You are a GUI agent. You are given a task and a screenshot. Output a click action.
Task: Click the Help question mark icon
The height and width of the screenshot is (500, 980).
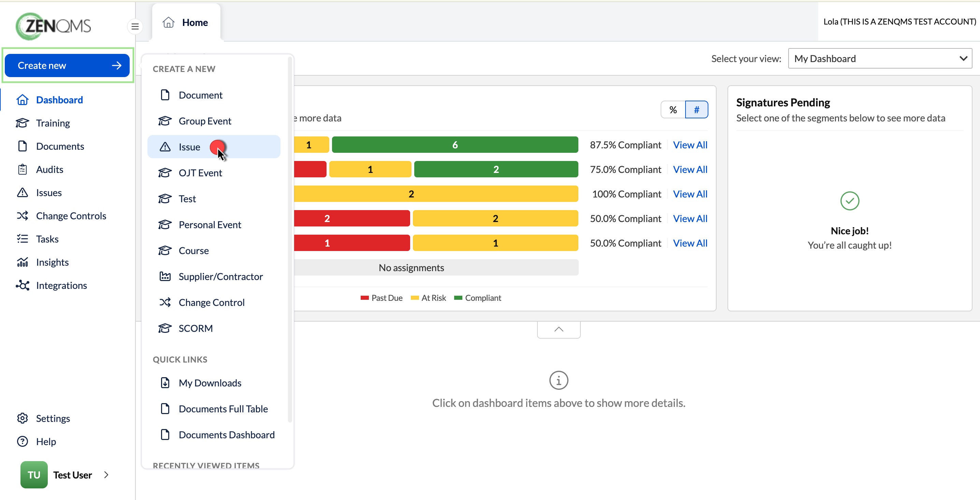(x=23, y=441)
